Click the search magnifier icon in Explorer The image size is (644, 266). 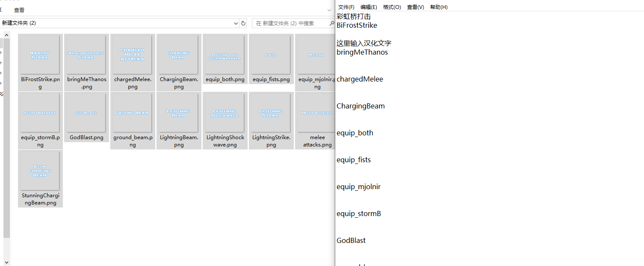(x=332, y=23)
